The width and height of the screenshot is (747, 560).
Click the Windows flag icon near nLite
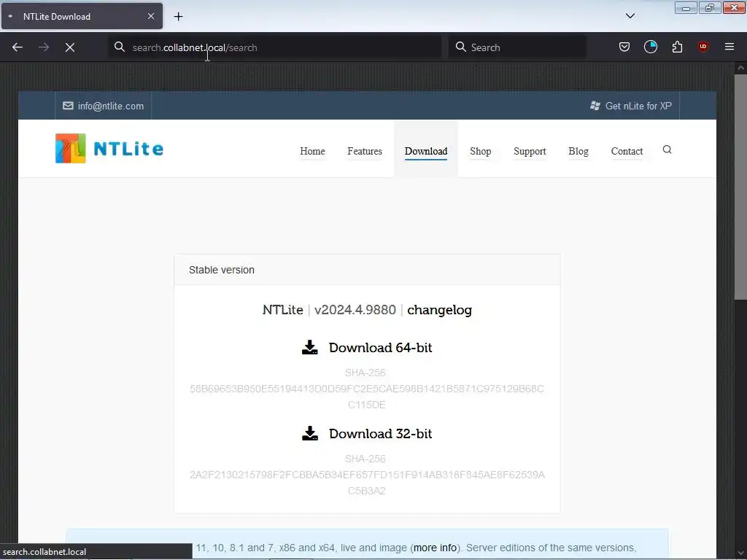click(x=595, y=106)
